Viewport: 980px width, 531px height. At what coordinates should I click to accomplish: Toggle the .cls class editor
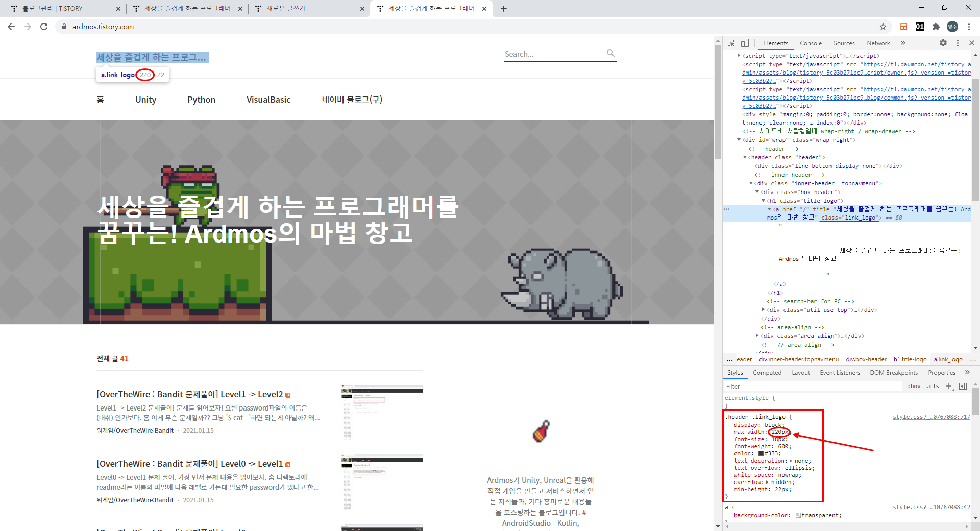point(934,387)
